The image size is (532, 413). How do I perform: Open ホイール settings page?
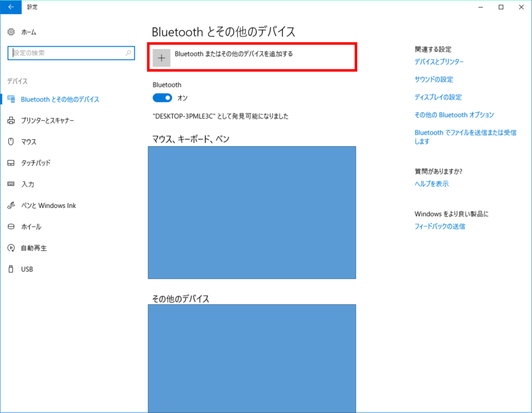pos(31,227)
